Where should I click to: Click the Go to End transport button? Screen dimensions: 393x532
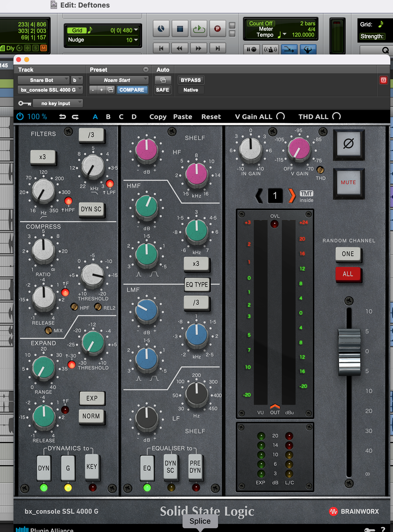(x=217, y=48)
